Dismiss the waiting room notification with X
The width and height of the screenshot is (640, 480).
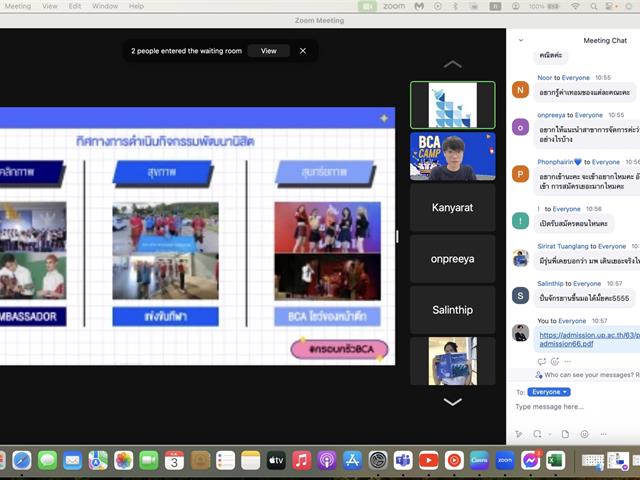coord(303,51)
